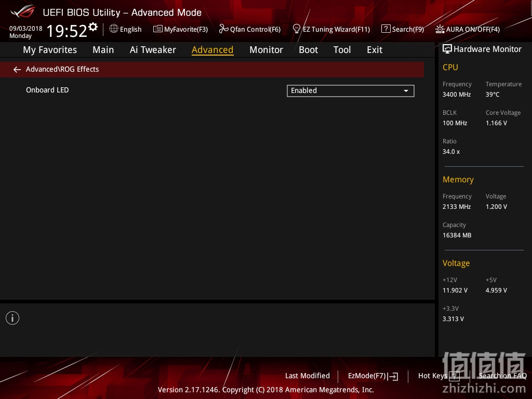Click AURA ON/OFF(F4) label
The image size is (532, 399).
click(x=473, y=30)
